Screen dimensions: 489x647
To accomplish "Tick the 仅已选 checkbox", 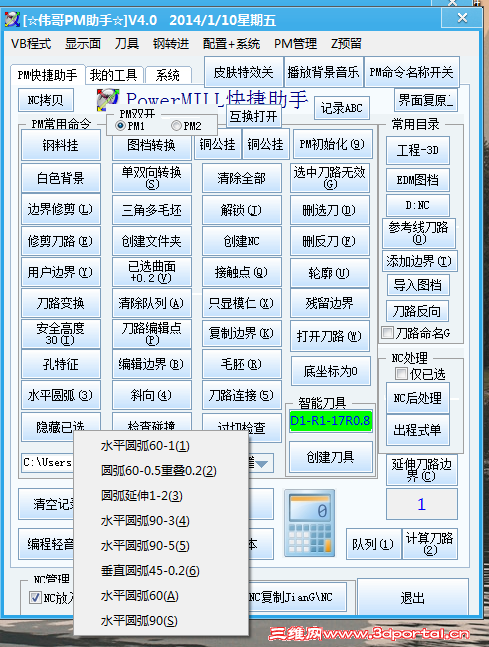I will 401,374.
